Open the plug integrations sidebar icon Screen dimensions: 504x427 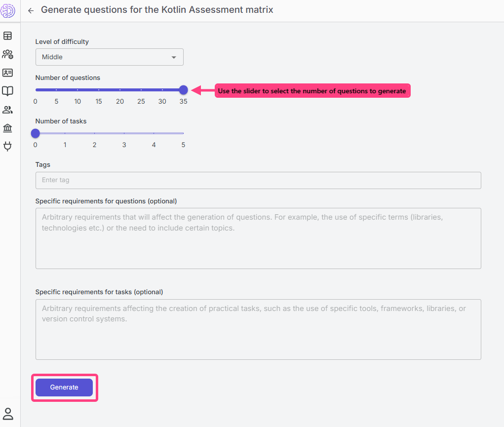point(8,146)
